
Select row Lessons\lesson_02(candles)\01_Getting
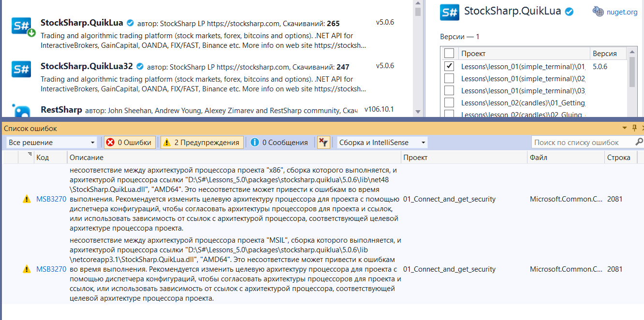point(523,103)
